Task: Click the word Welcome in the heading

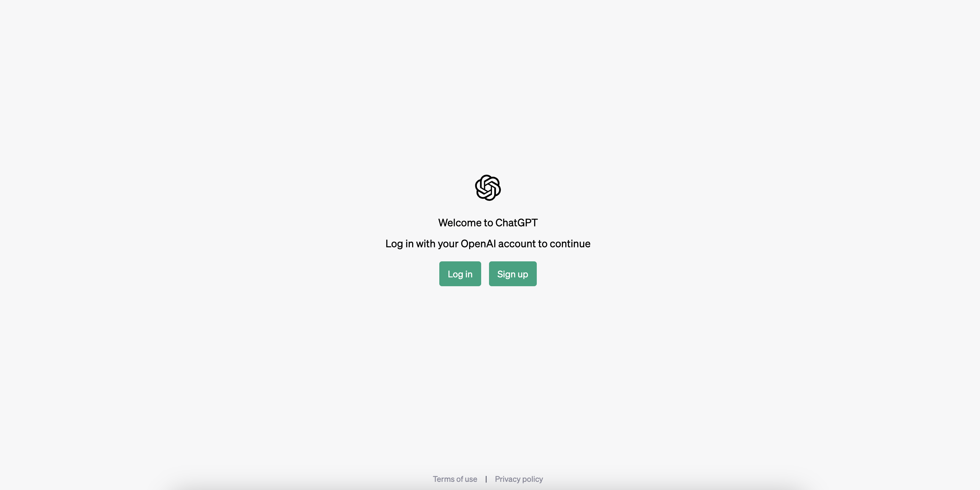Action: [460, 222]
